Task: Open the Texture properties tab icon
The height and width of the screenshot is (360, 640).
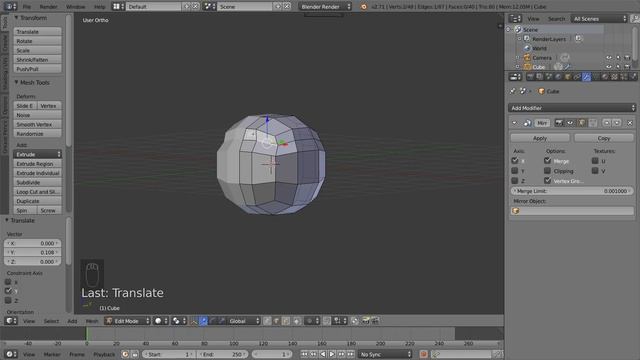Action: (x=614, y=76)
